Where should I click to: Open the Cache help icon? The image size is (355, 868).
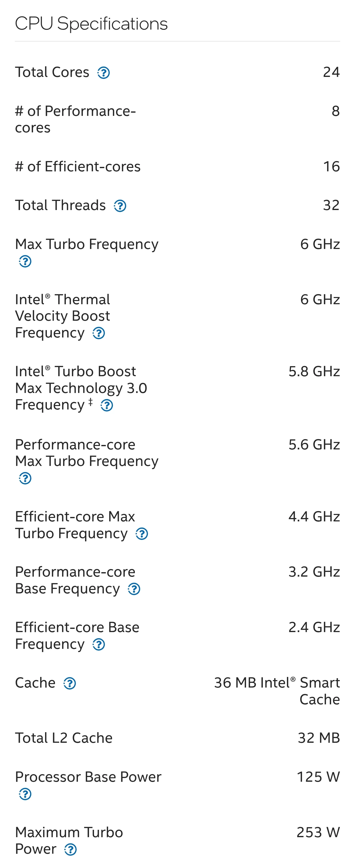click(x=70, y=683)
